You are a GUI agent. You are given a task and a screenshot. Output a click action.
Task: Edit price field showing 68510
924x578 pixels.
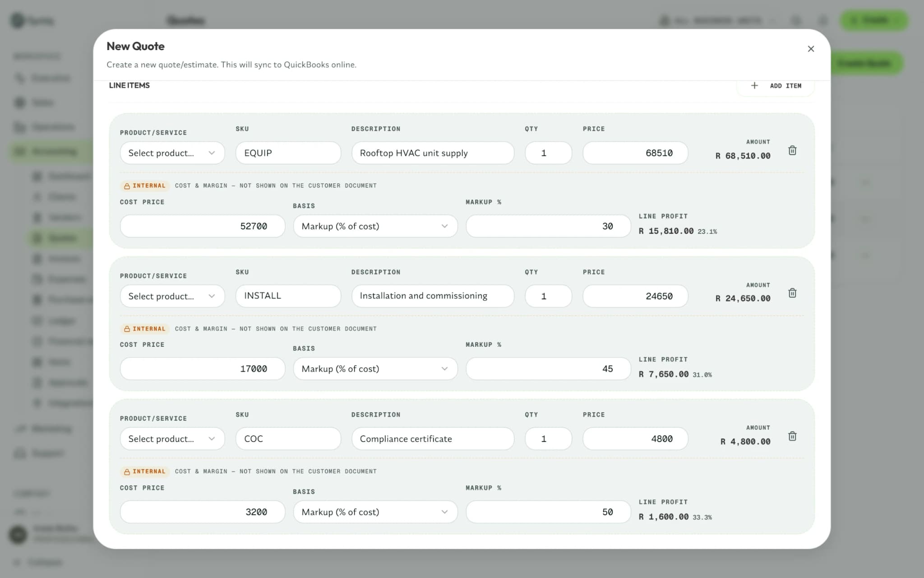tap(635, 153)
